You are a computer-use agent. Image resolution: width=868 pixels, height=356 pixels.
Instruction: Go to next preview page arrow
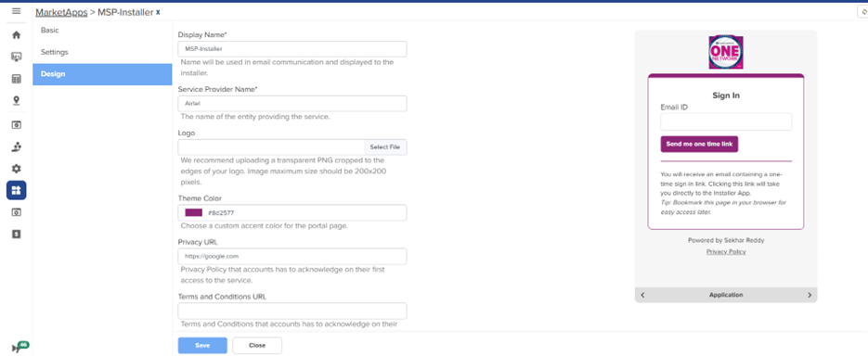point(810,295)
